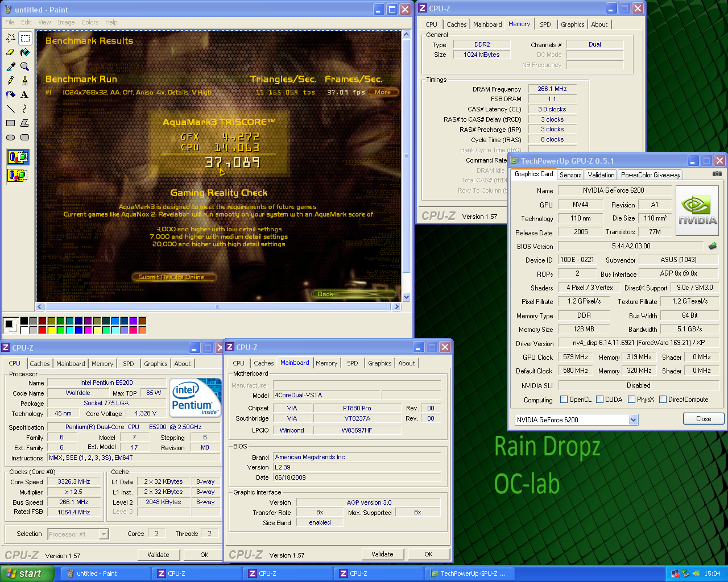The height and width of the screenshot is (582, 728).
Task: Choose the Ellipse shape tool
Action: (x=11, y=137)
